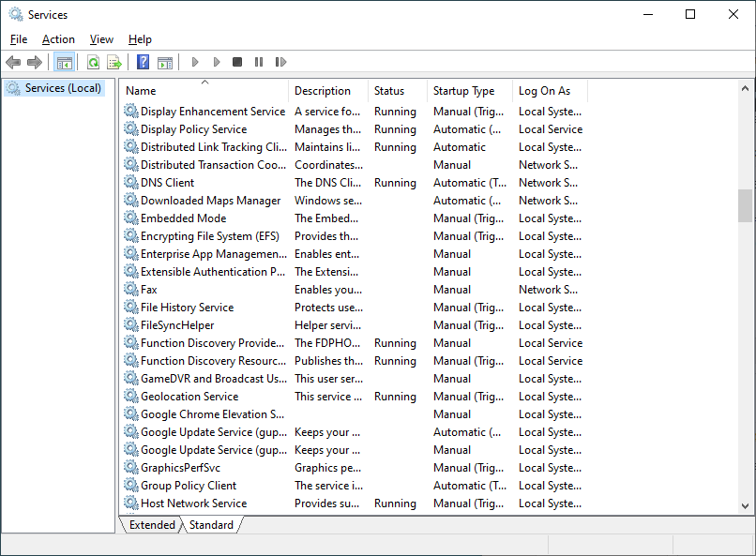Select the DNS Client service row
Viewport: 756px width, 556px height.
[x=168, y=183]
